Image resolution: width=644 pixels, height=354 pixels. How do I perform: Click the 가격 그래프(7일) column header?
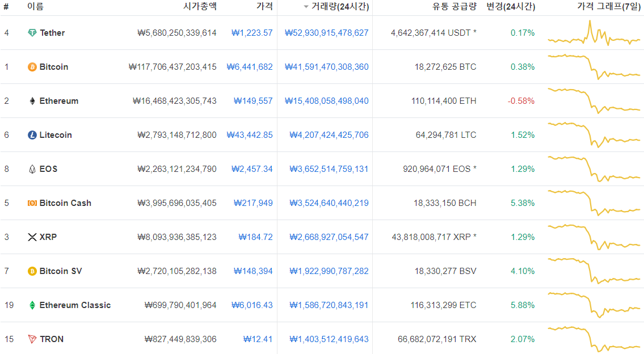click(x=609, y=7)
